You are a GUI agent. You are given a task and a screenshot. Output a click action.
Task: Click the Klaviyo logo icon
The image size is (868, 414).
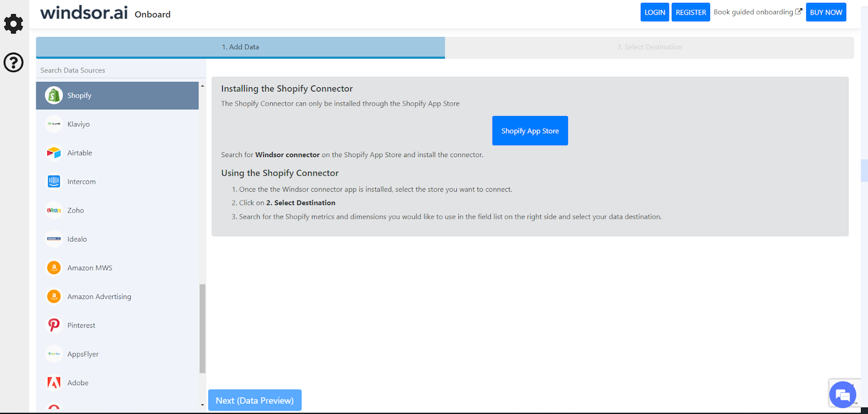(54, 124)
